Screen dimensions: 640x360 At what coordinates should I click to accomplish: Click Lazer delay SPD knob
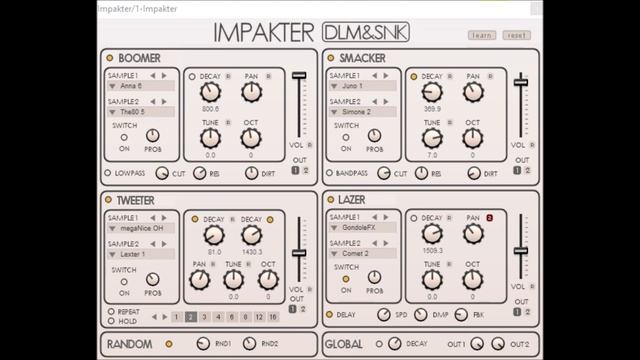pos(384,315)
